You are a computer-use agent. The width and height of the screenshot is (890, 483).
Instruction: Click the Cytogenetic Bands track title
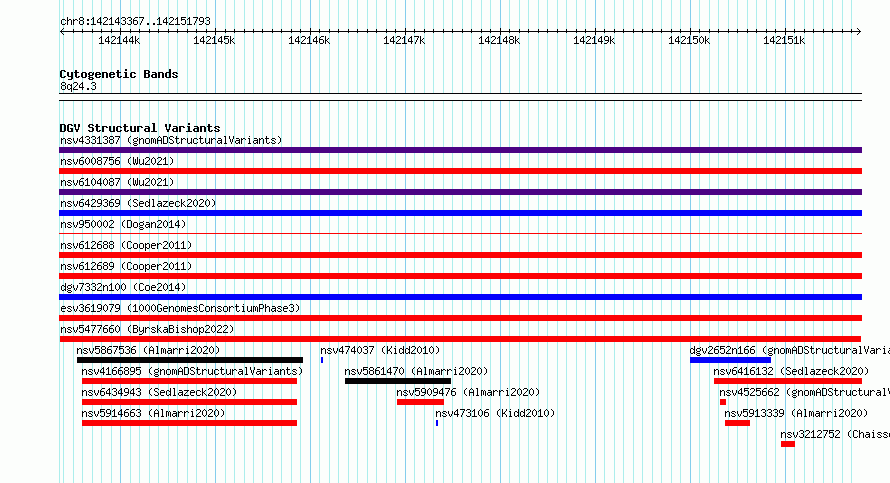click(x=119, y=74)
